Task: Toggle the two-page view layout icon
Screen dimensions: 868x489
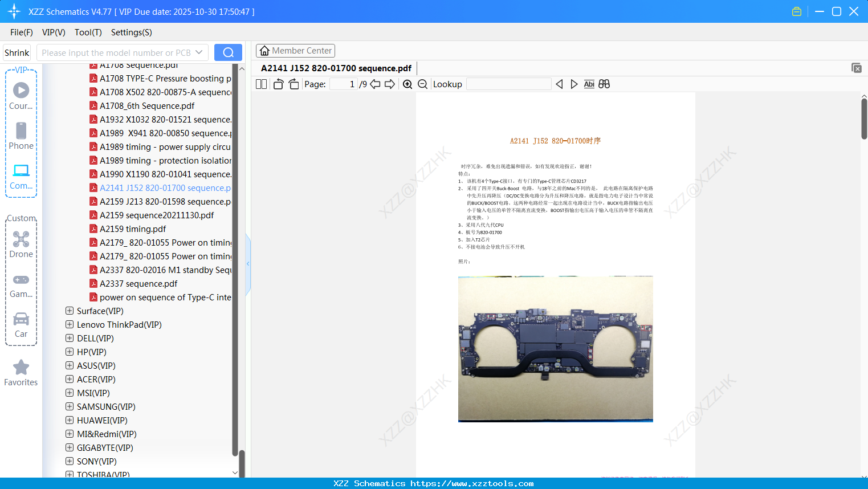Action: pos(261,84)
